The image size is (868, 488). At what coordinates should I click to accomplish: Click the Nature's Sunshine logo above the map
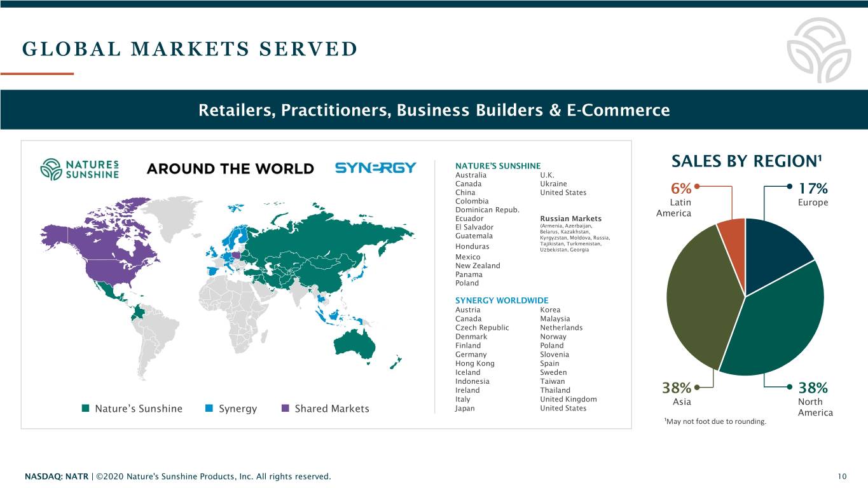pyautogui.click(x=79, y=168)
